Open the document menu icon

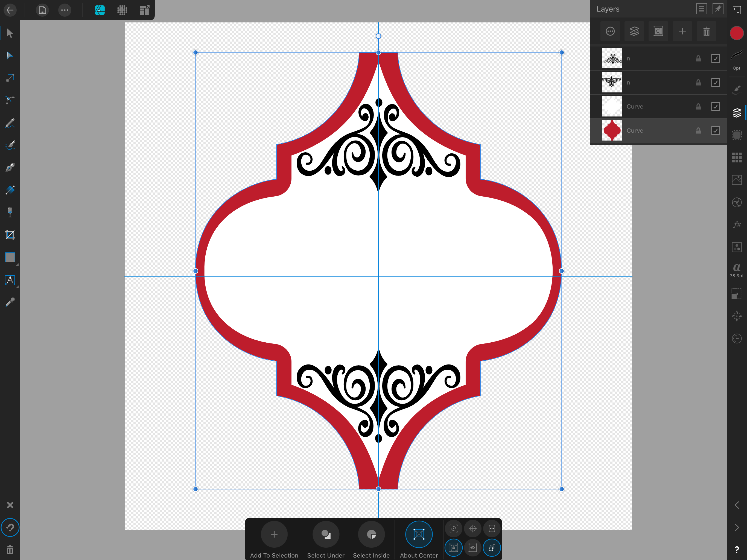42,10
